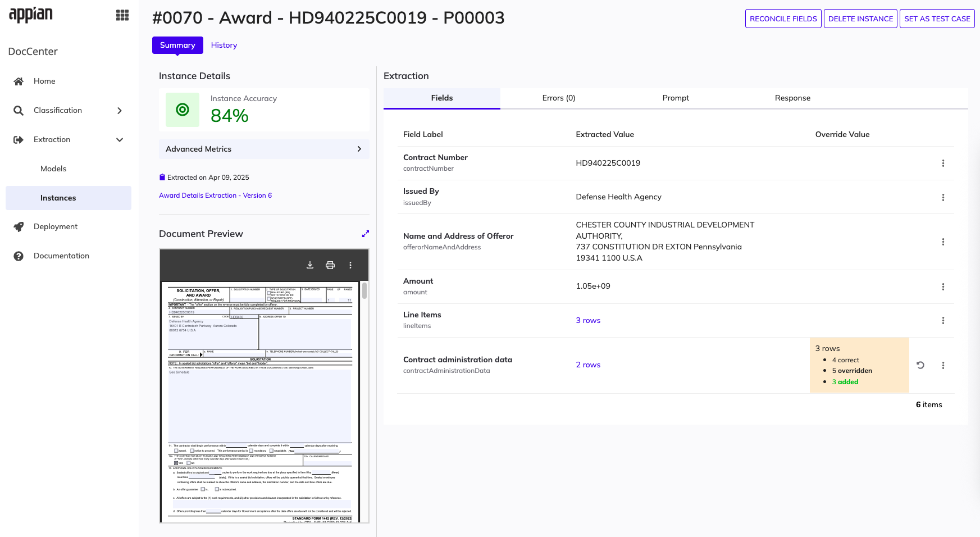Click the Override Value column header
The image size is (980, 537).
coord(842,135)
